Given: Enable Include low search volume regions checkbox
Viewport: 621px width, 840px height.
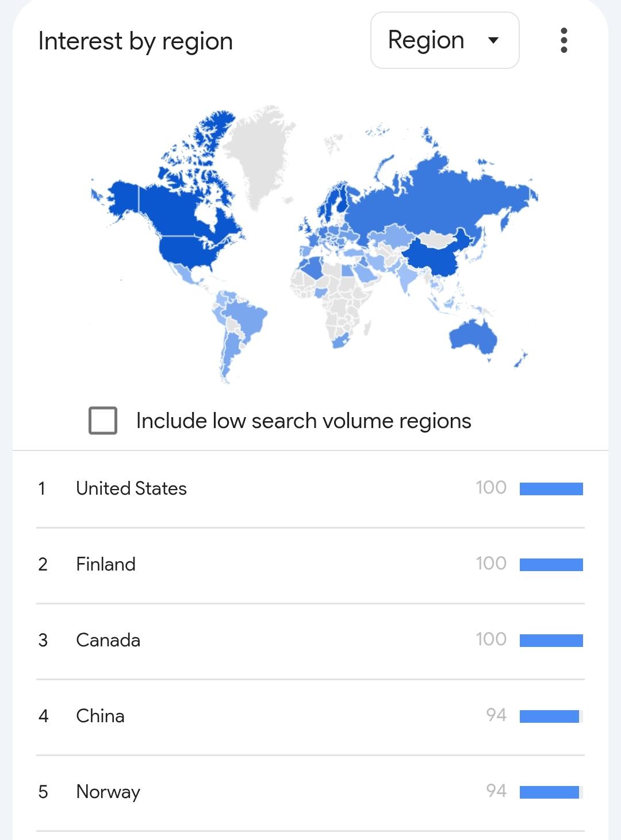Looking at the screenshot, I should click(103, 421).
